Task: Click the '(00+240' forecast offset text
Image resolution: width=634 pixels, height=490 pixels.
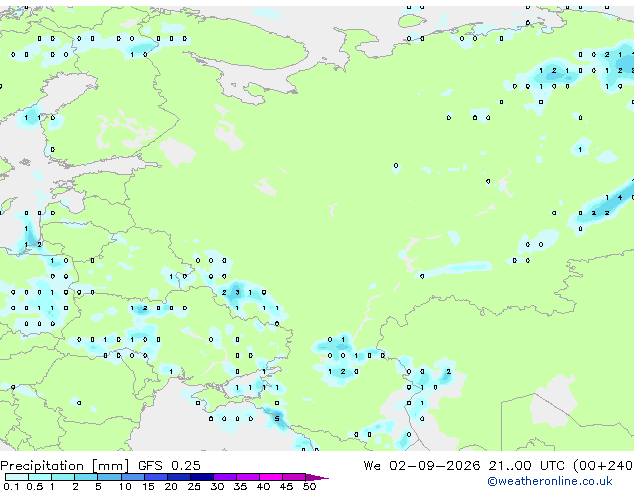Action: [603, 466]
